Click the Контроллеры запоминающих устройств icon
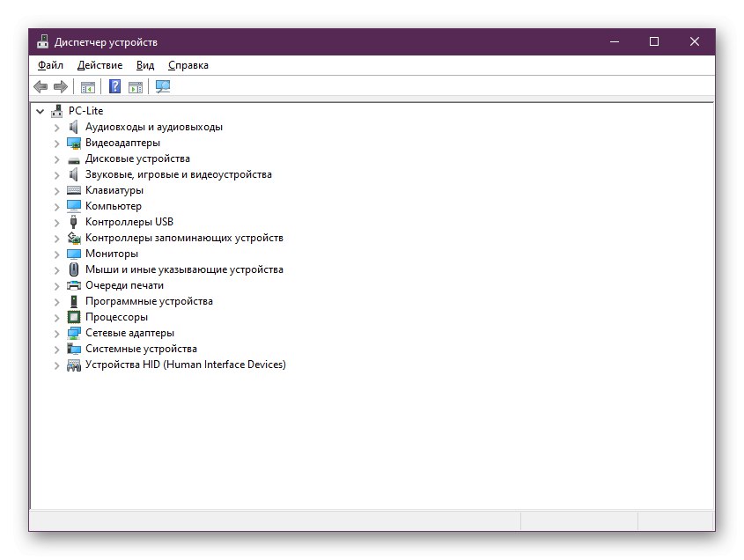Screen dimensions: 744x560 coord(74,237)
